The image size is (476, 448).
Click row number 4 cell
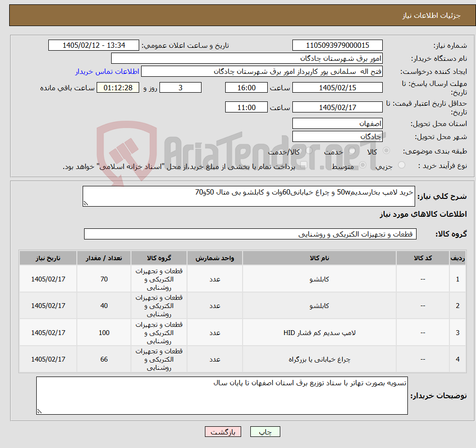(458, 360)
